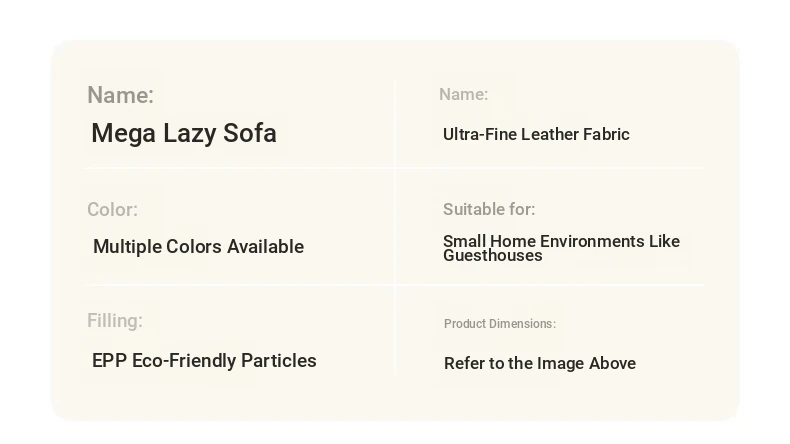790x444 pixels.
Task: Select Small Home Environments Like Guesthouses text
Action: 561,248
